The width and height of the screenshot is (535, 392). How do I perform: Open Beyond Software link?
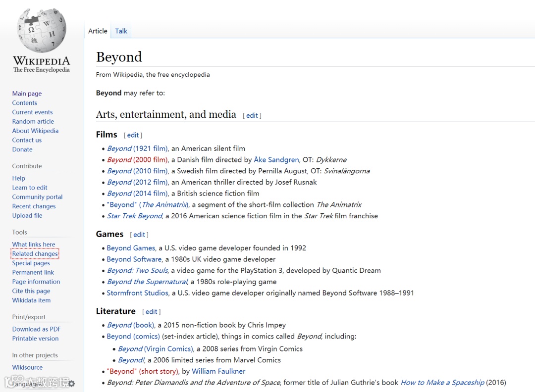(x=134, y=259)
